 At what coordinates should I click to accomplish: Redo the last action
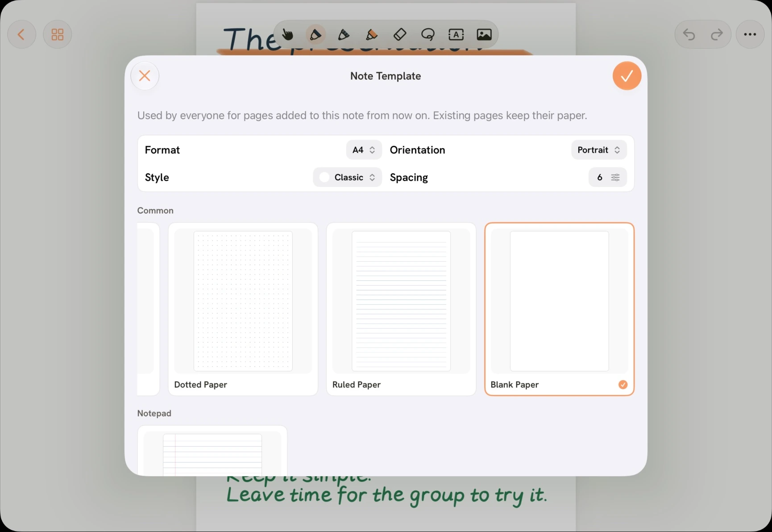coord(717,34)
